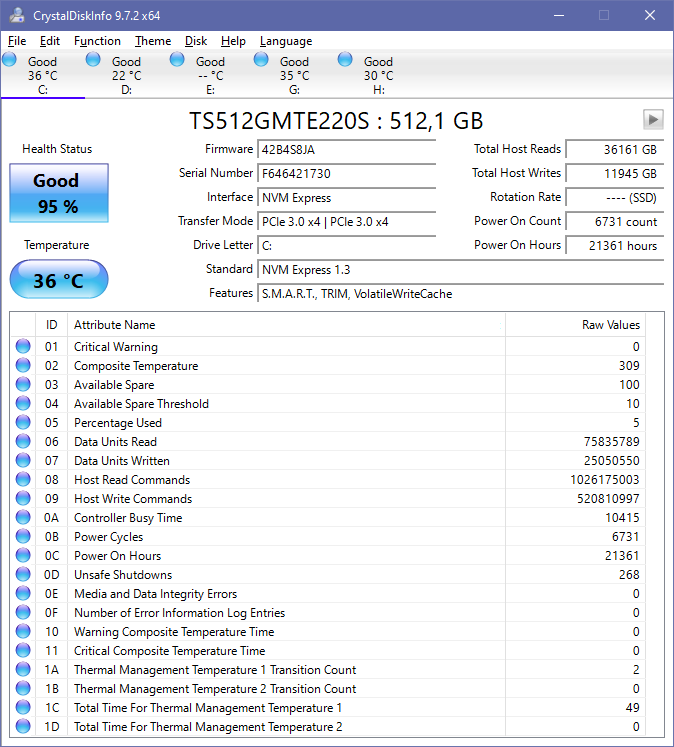Click the Attribute Name column header
This screenshot has height=747, width=674.
pyautogui.click(x=286, y=325)
